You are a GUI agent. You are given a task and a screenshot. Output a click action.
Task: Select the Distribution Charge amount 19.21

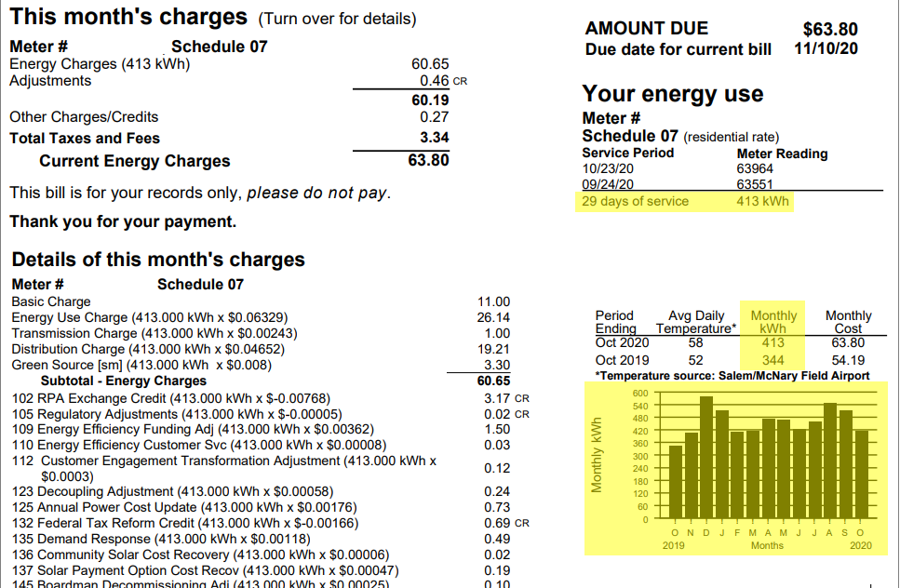493,349
